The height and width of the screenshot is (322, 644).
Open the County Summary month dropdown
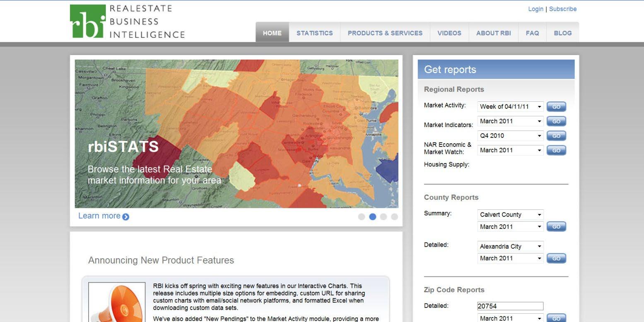tap(510, 227)
